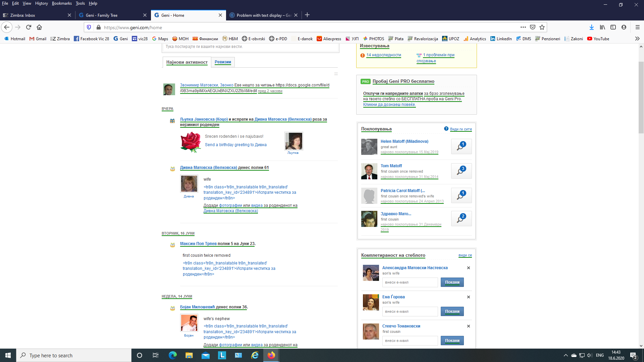
Task: Click the 14 недоследности link
Action: 383,55
